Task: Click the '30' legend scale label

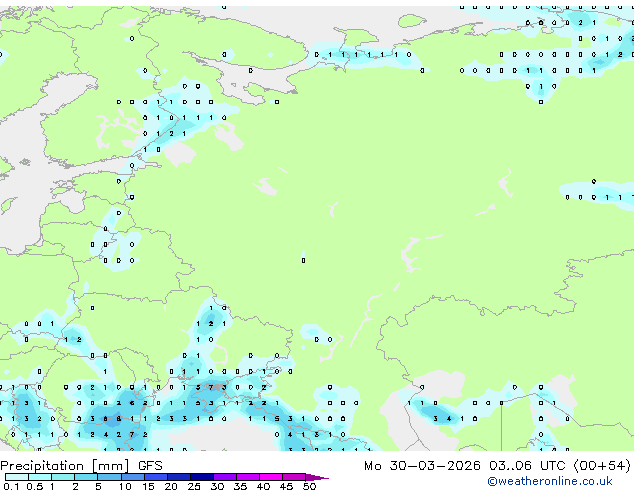Action: 217,486
